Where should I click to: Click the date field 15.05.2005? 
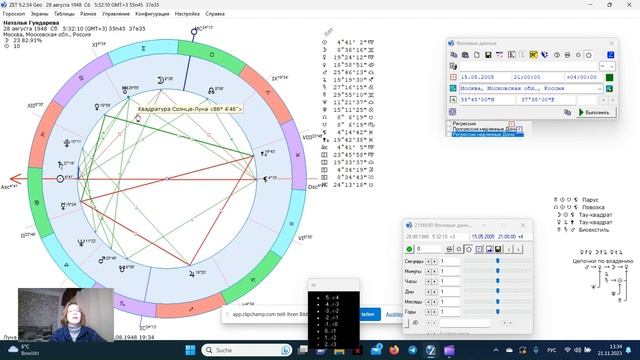pos(485,77)
